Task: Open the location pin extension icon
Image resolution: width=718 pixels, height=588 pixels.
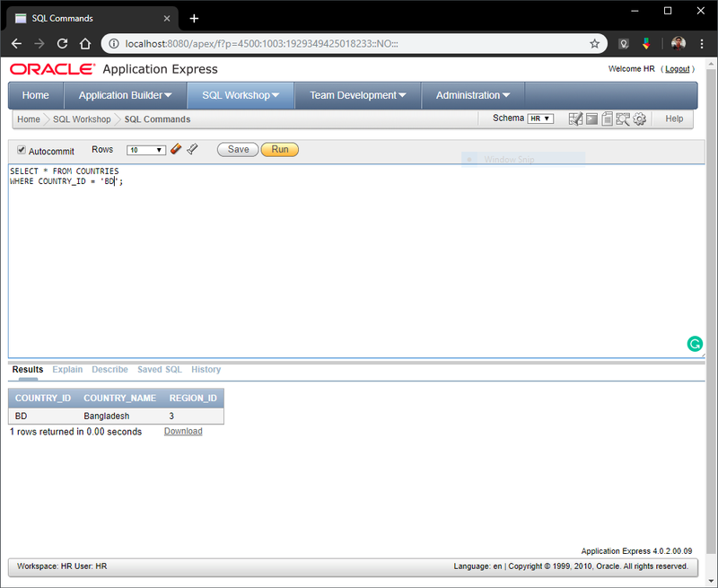Action: point(623,43)
